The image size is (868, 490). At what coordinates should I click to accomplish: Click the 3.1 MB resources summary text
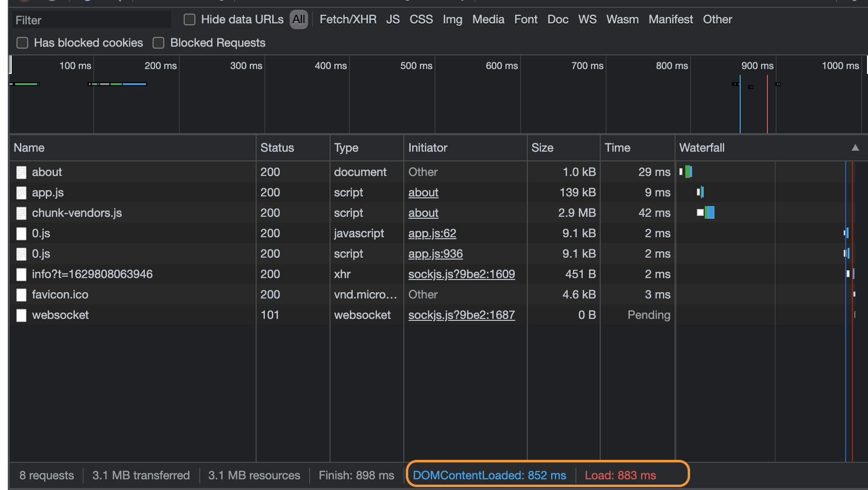[x=254, y=475]
